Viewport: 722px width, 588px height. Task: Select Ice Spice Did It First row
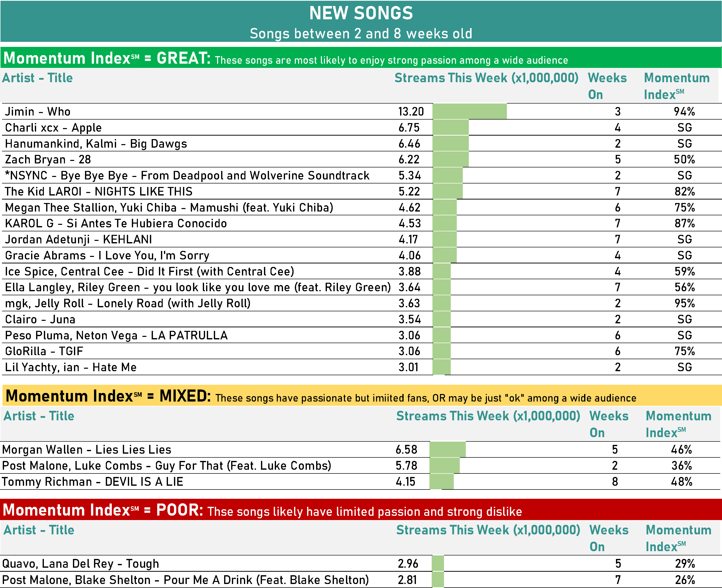tap(362, 271)
